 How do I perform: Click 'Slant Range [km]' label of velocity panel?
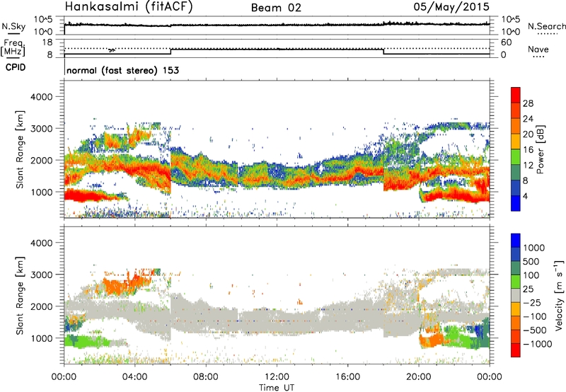pos(20,295)
